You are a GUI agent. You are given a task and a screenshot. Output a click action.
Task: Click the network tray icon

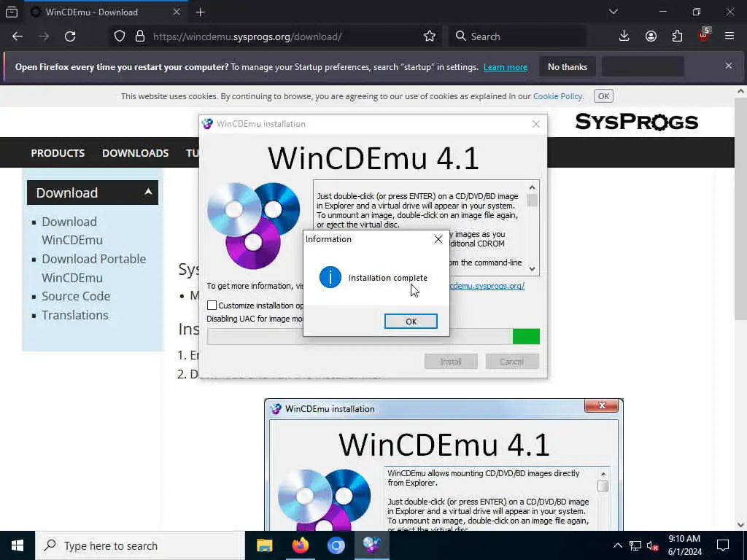635,545
